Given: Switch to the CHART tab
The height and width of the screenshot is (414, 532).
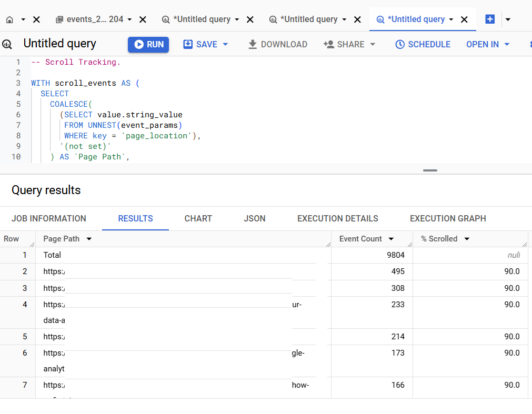Looking at the screenshot, I should point(198,218).
